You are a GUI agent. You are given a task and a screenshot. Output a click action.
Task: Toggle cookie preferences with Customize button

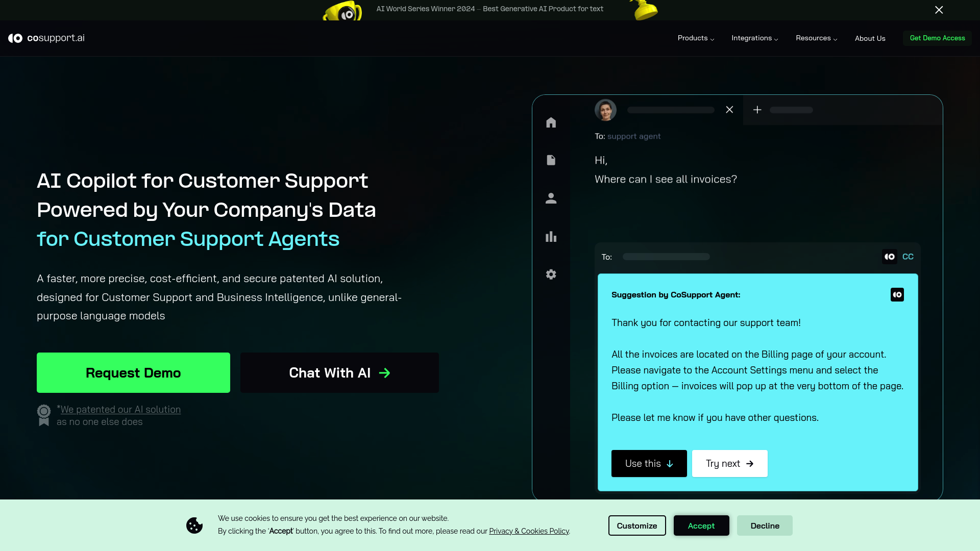point(638,525)
